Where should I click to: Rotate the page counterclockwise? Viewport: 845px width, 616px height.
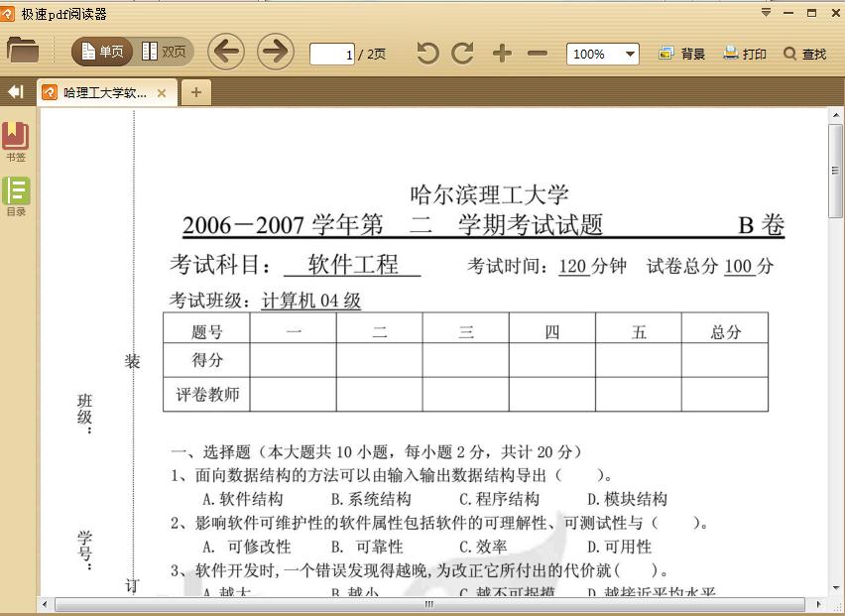pos(426,54)
